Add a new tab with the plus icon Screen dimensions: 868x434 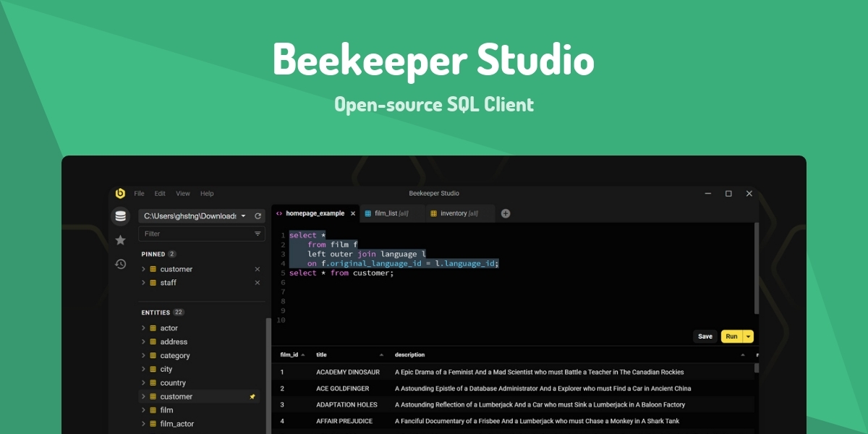click(506, 213)
